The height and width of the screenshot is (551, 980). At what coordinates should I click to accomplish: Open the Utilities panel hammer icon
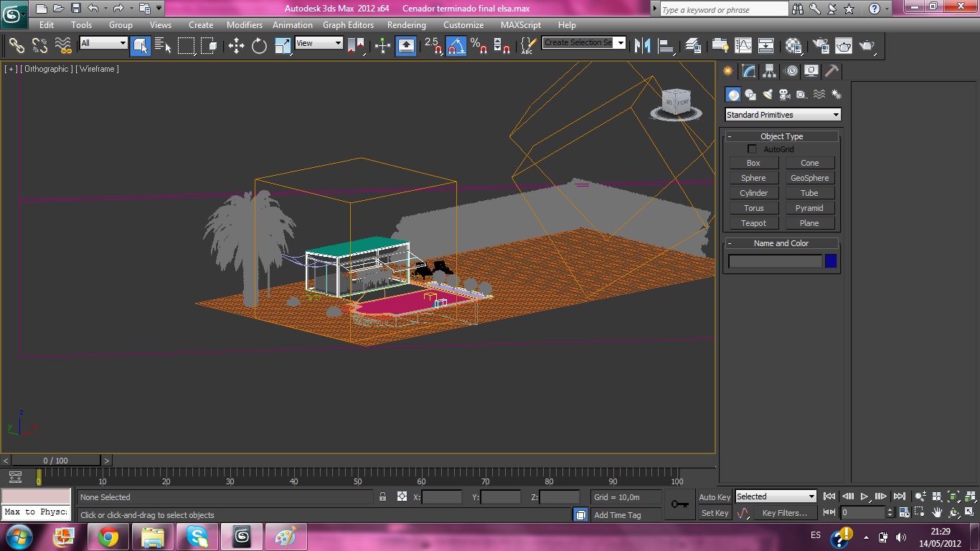(x=831, y=71)
